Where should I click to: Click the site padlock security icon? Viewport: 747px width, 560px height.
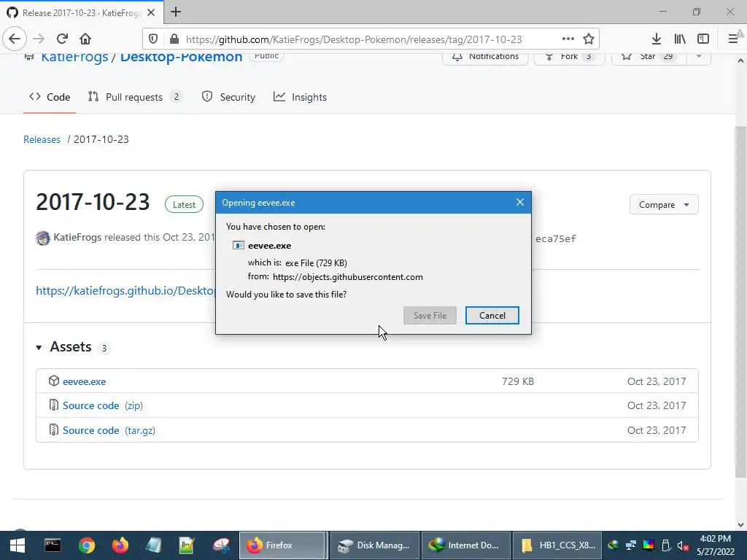tap(174, 39)
